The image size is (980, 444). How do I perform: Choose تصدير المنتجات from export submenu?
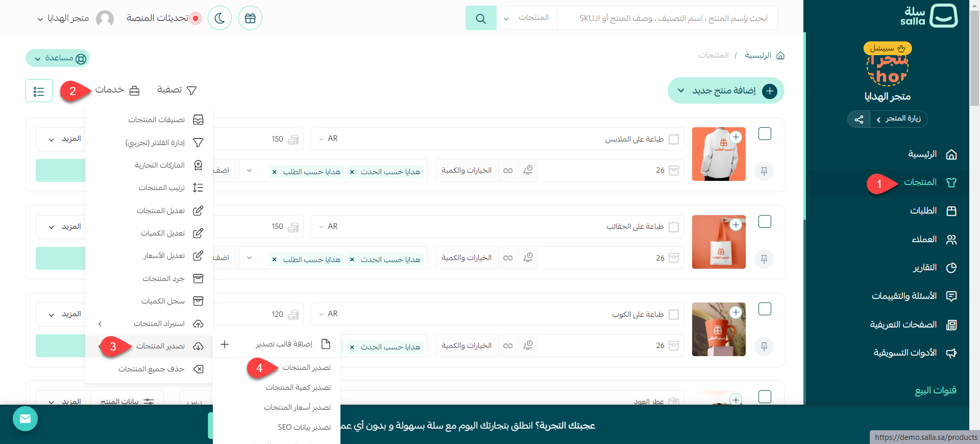point(306,367)
